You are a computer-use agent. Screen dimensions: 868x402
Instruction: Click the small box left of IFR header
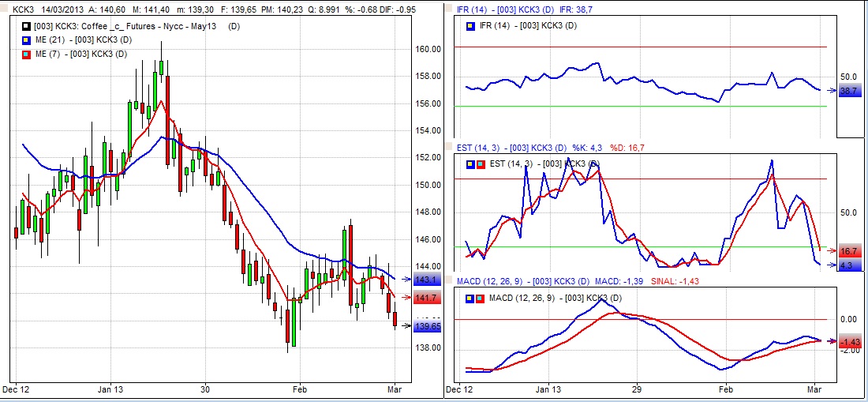tap(449, 8)
